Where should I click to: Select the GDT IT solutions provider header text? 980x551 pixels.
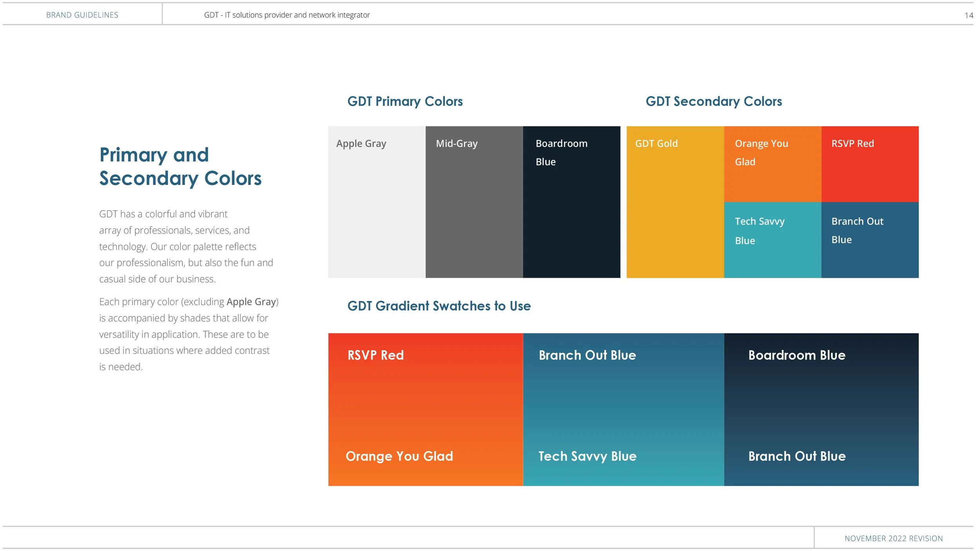pos(287,15)
